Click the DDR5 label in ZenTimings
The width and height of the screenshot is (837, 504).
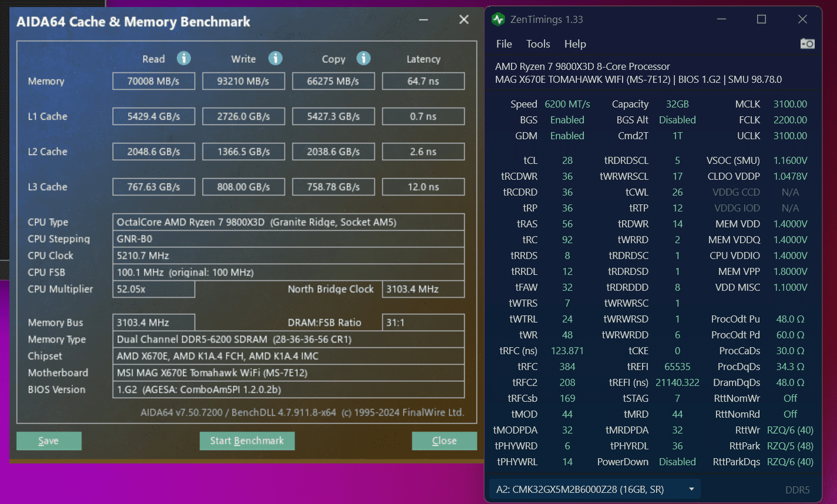[797, 490]
